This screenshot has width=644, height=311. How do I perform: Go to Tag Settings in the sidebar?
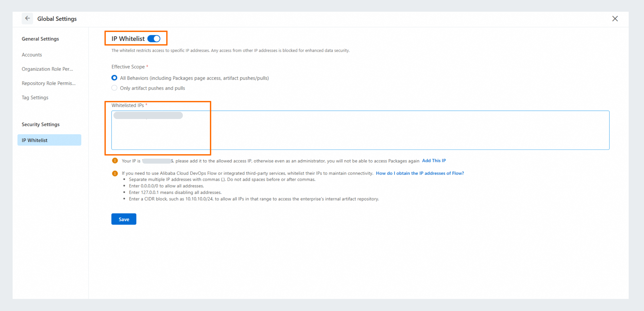click(35, 97)
